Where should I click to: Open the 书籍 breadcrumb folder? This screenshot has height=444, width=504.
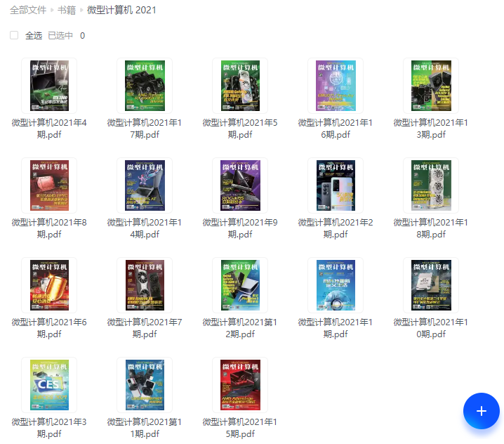pos(67,10)
